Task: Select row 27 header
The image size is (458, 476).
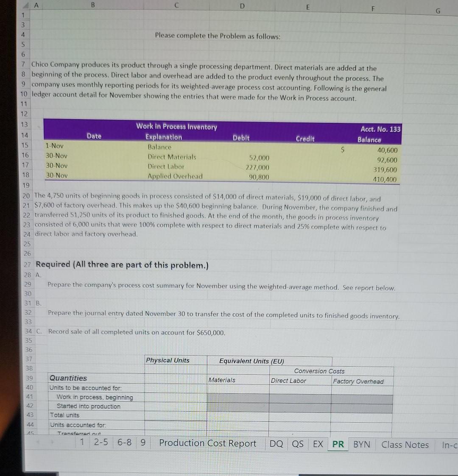Action: 27,264
